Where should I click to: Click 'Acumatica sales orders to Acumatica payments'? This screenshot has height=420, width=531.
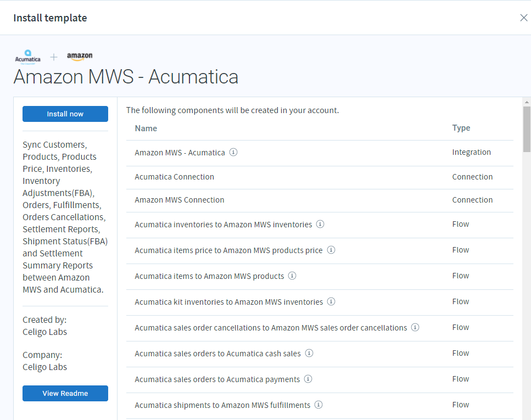217,379
